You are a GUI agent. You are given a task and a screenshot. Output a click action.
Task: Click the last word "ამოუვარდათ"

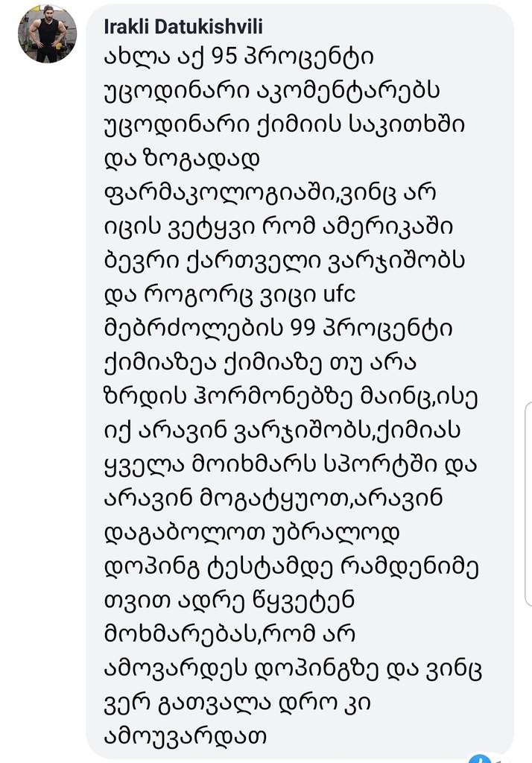click(x=186, y=736)
